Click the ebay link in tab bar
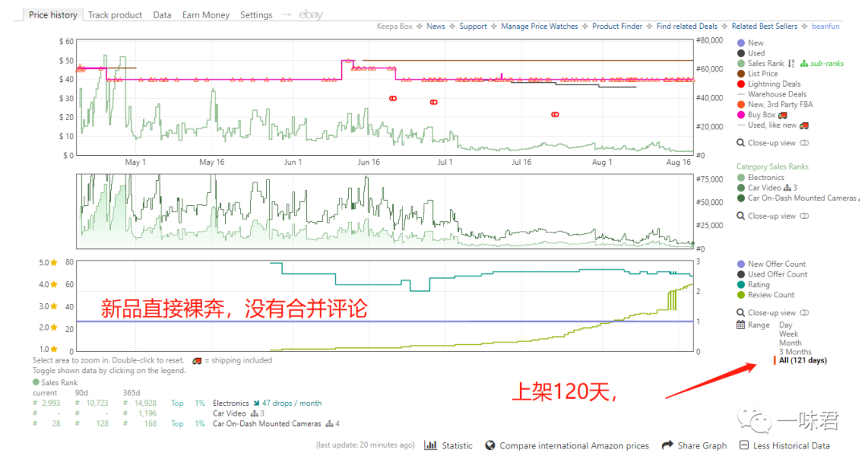Screen dimensions: 868x459 (310, 14)
